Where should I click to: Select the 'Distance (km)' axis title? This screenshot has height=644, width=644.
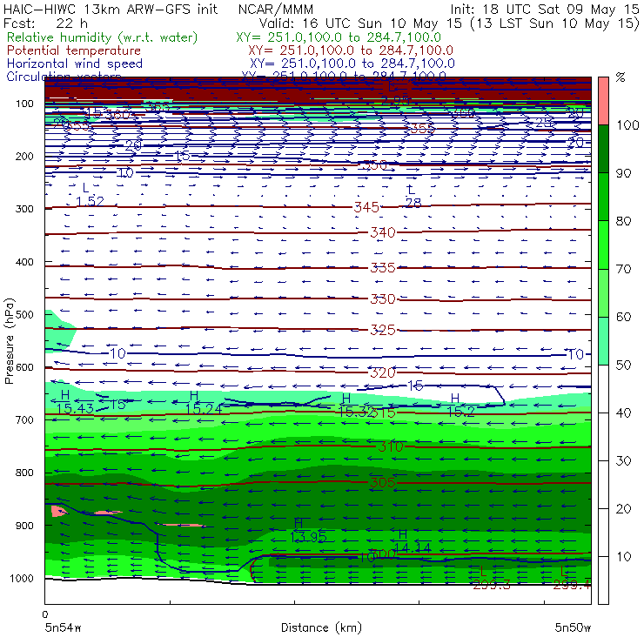click(322, 627)
